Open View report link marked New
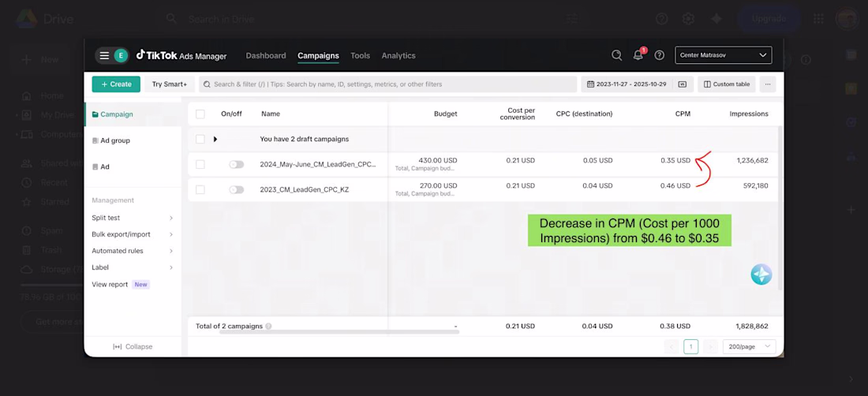 [121, 284]
